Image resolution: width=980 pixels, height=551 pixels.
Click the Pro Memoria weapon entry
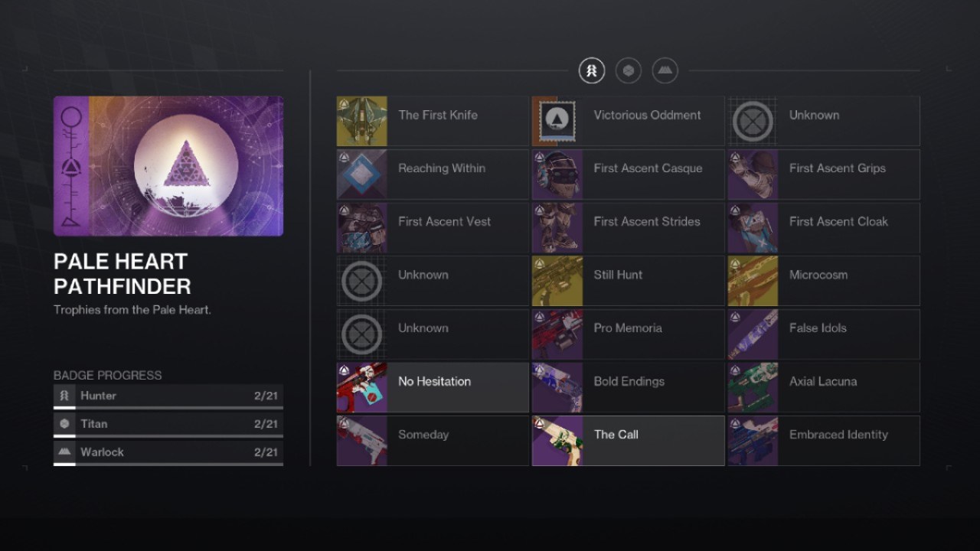[x=628, y=334]
